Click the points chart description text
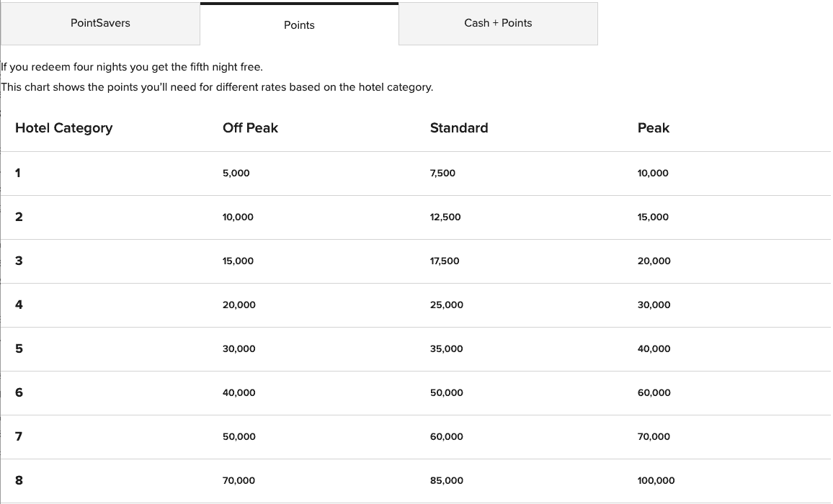833x504 pixels. click(x=217, y=87)
